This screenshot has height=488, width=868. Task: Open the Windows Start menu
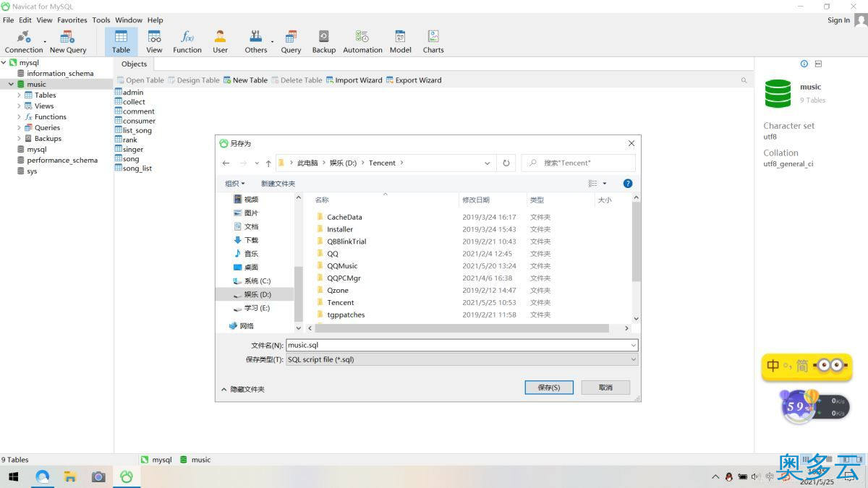(x=13, y=477)
